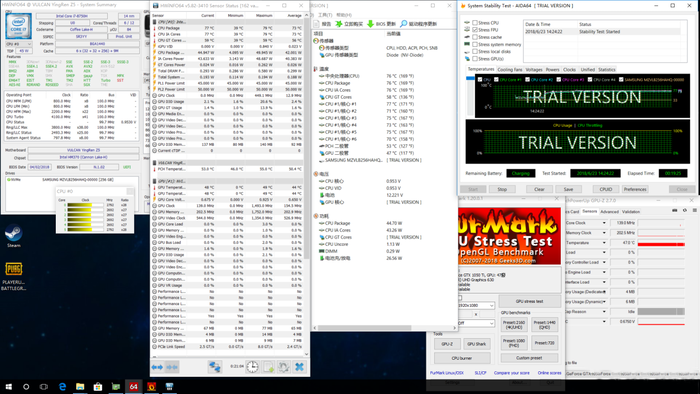Toggle SAMSUNG MZVLB256 graph checkbox
This screenshot has height=394, width=700.
(621, 79)
